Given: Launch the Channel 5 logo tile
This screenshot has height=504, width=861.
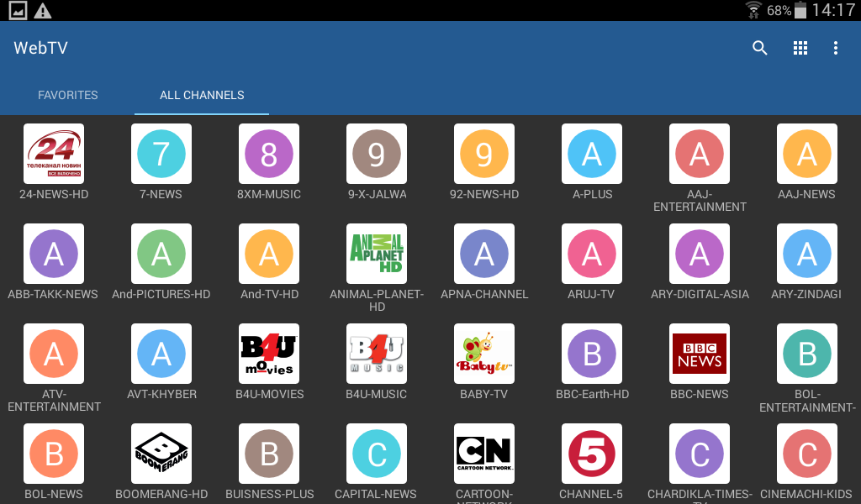Looking at the screenshot, I should click(x=592, y=454).
